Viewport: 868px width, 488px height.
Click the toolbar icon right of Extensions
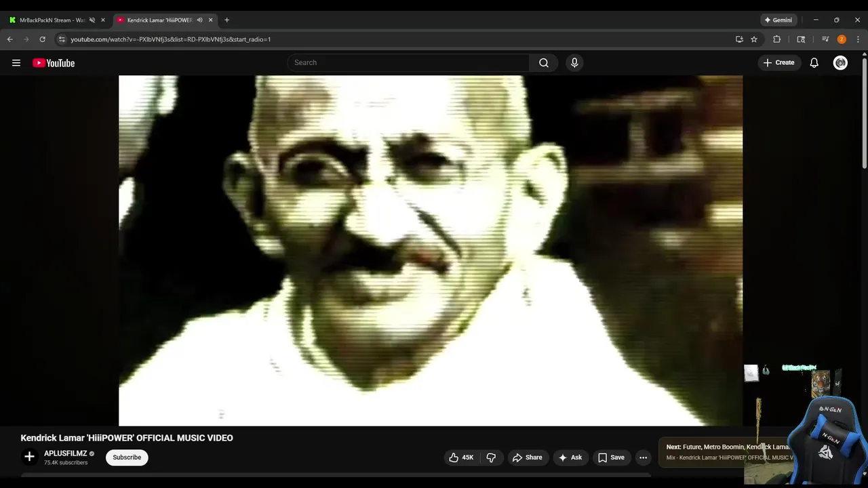pyautogui.click(x=801, y=39)
